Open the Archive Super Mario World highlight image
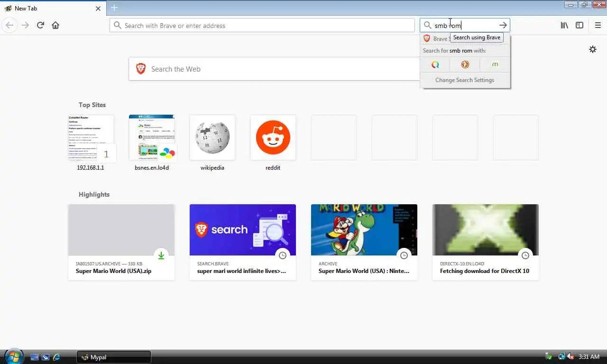This screenshot has width=607, height=364. 364,230
